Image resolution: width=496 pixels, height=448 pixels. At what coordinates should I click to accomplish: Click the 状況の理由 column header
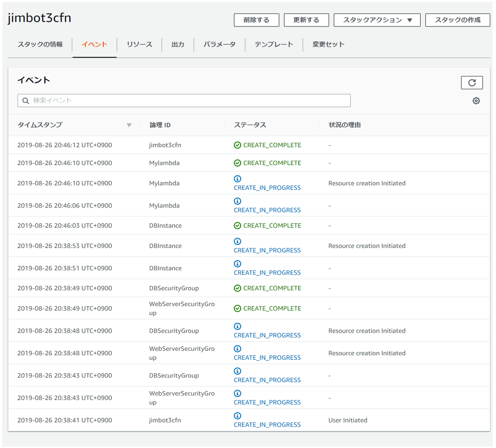coord(345,125)
